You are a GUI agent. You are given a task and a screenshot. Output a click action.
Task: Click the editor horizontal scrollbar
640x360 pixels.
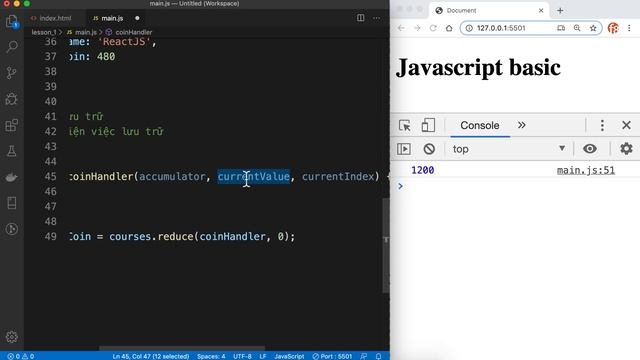coord(182,348)
